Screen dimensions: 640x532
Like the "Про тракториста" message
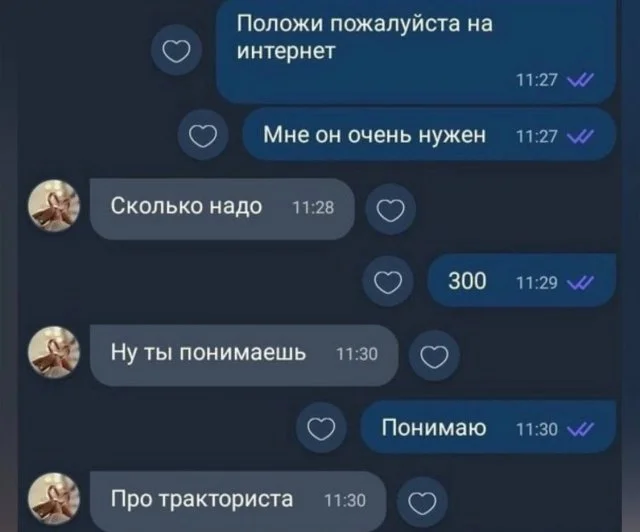pyautogui.click(x=422, y=502)
